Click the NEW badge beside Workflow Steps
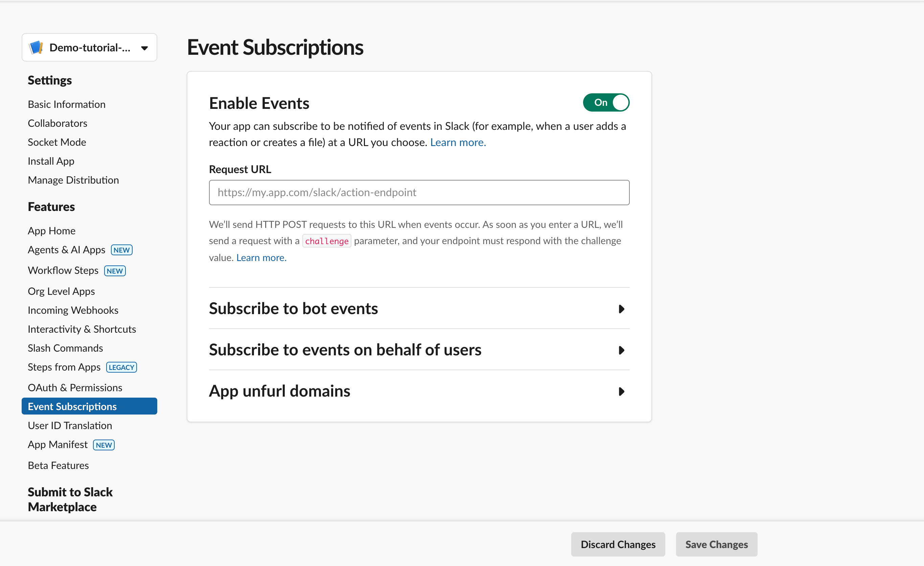924x566 pixels. point(115,270)
